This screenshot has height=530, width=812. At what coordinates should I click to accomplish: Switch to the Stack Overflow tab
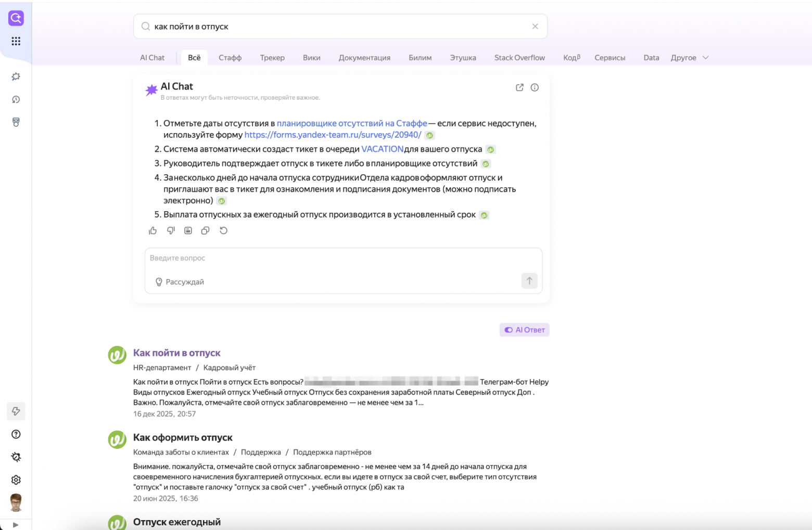pos(519,58)
